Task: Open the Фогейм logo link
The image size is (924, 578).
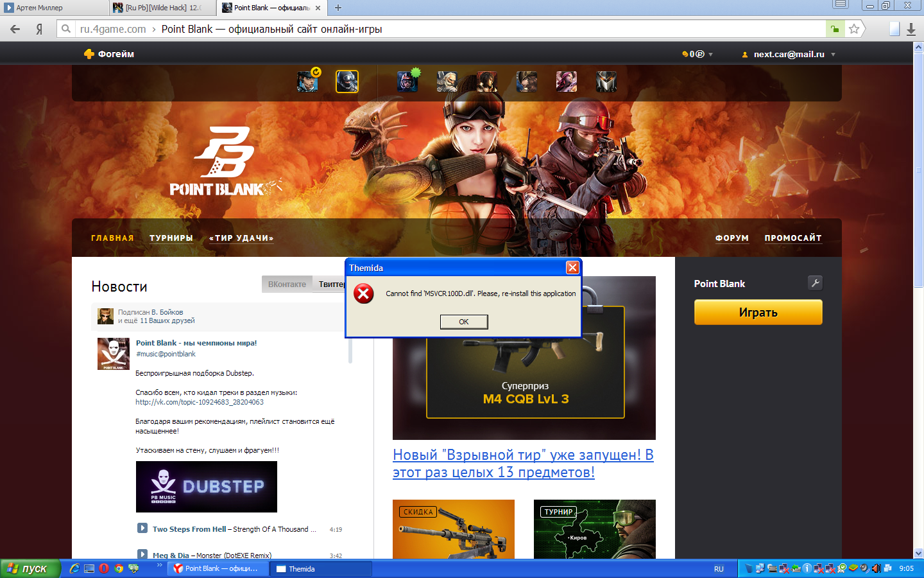Action: 109,54
